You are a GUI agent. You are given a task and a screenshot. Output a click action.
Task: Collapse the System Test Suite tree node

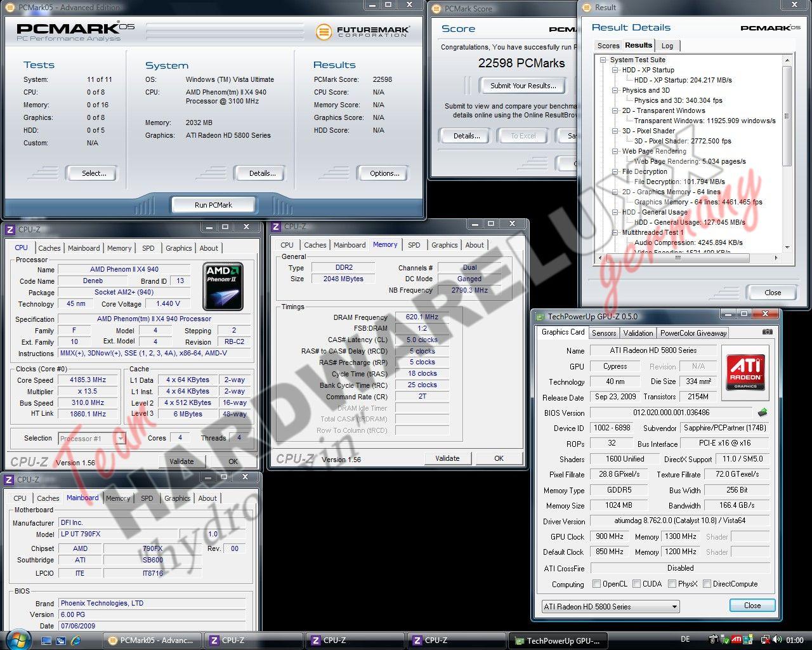coord(603,60)
